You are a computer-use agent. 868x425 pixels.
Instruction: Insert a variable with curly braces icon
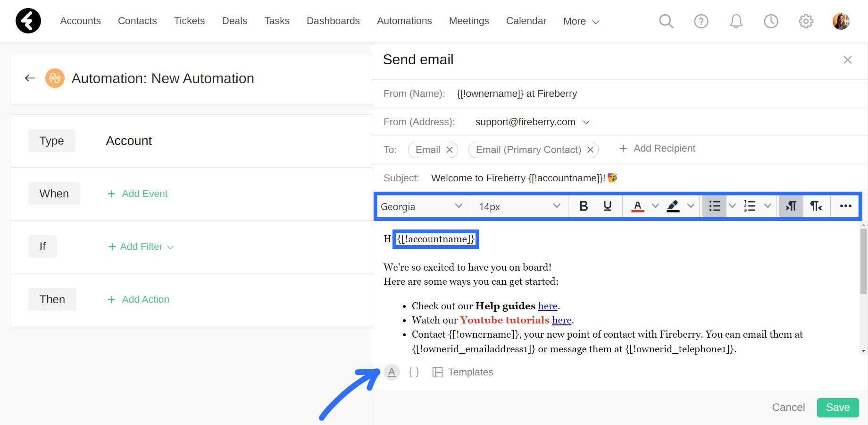point(414,372)
